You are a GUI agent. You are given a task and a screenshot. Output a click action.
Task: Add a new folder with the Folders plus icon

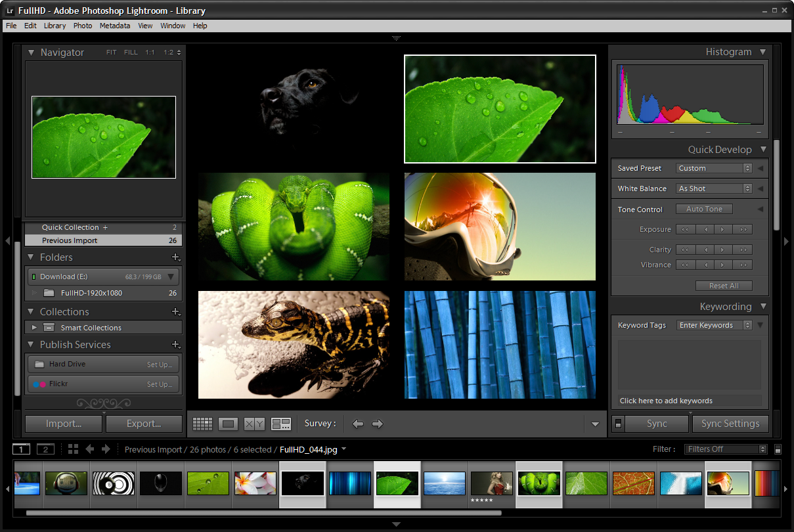pyautogui.click(x=175, y=257)
